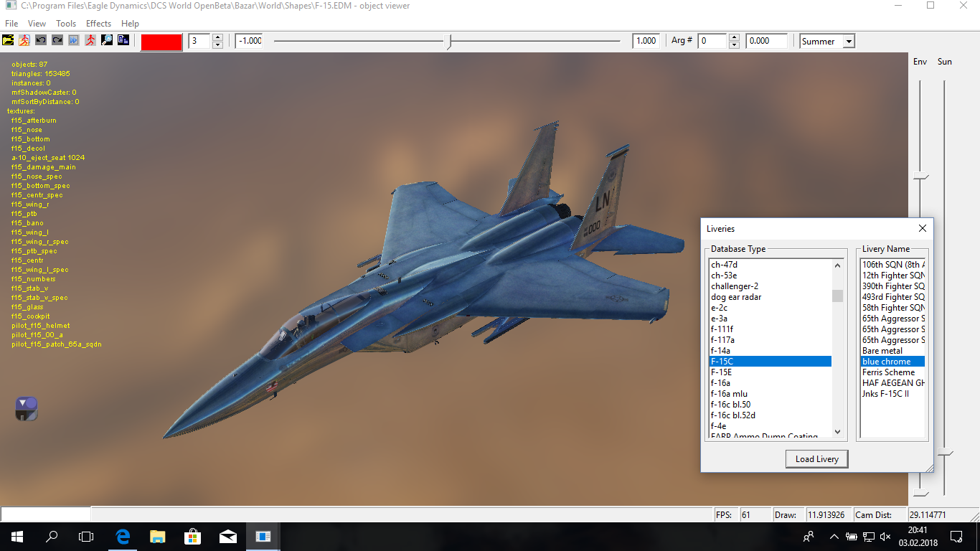Click the f15_glass texture name
980x551 pixels.
pyautogui.click(x=27, y=307)
